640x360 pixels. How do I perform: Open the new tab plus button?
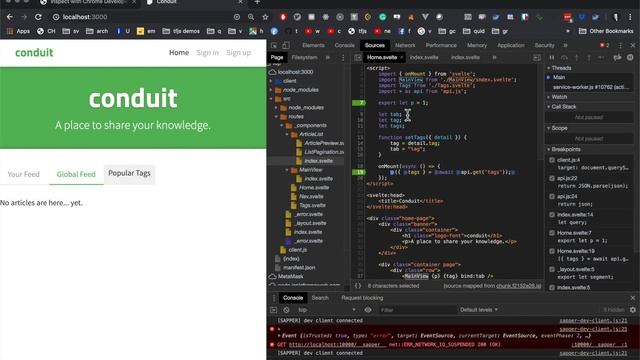pyautogui.click(x=257, y=2)
